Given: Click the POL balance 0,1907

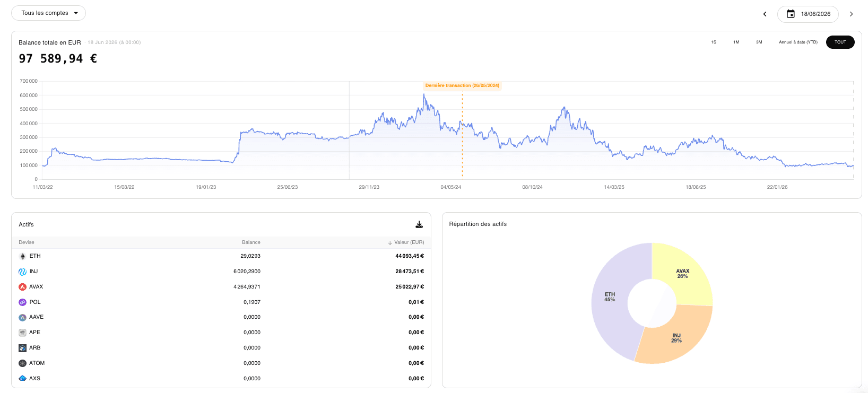Looking at the screenshot, I should tap(252, 302).
